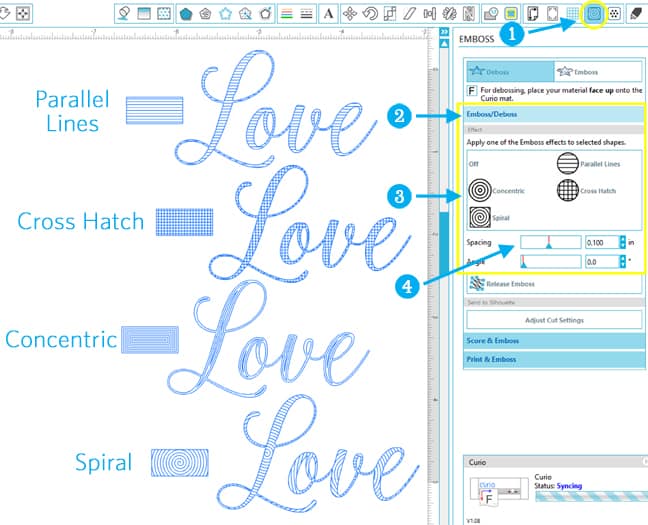The width and height of the screenshot is (648, 525).
Task: Open the Fill Color pentagon icon
Action: click(185, 14)
